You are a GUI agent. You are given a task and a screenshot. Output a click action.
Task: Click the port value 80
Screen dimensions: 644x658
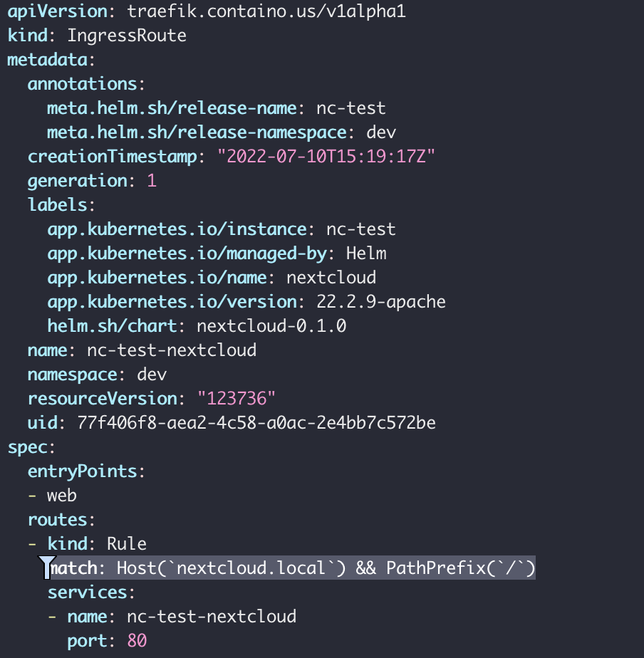tap(137, 641)
